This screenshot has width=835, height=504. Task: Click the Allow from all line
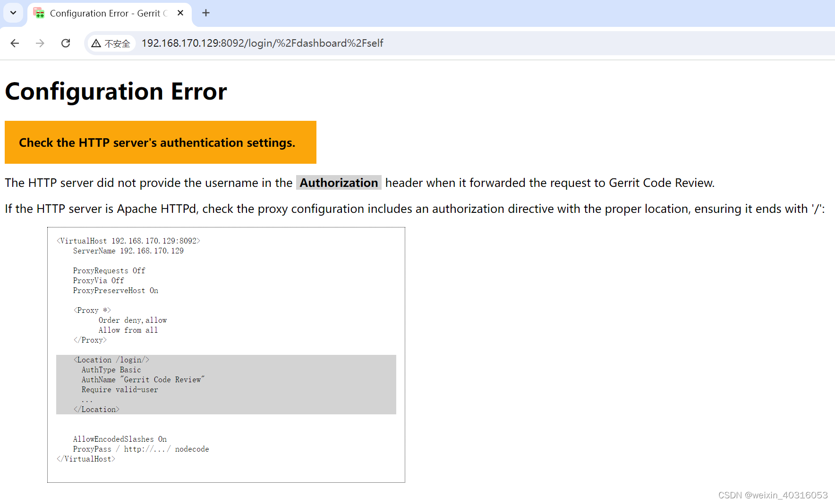pyautogui.click(x=128, y=330)
